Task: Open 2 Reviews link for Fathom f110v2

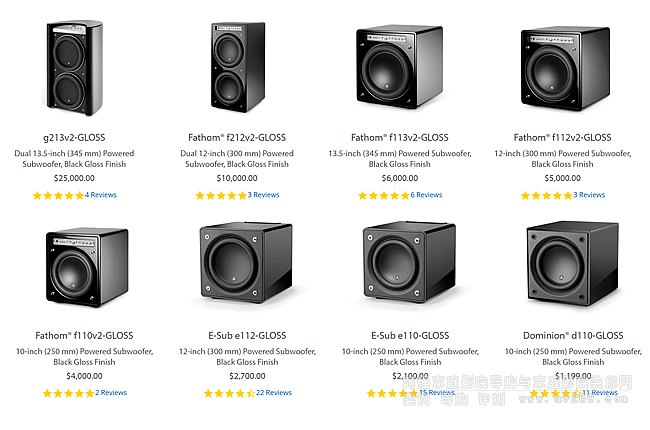Action: (x=111, y=393)
